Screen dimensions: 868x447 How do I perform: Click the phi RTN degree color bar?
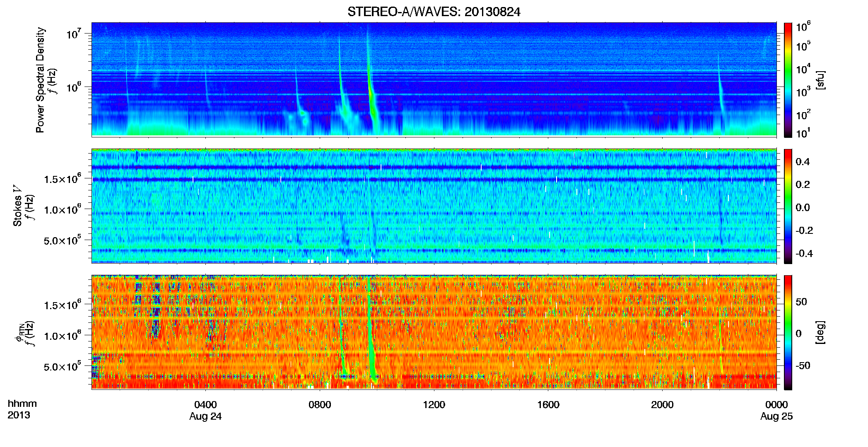coord(788,332)
